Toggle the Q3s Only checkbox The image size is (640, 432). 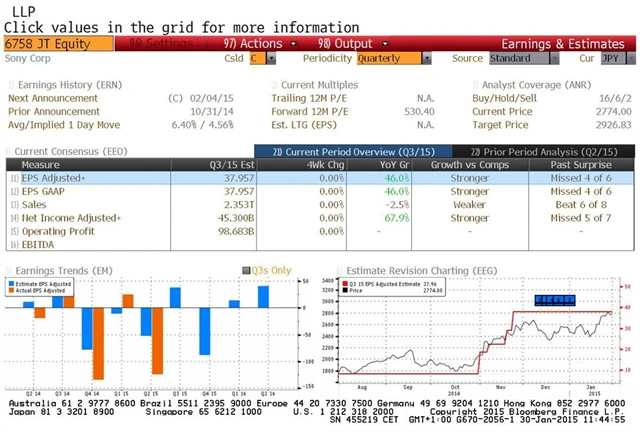(x=246, y=270)
